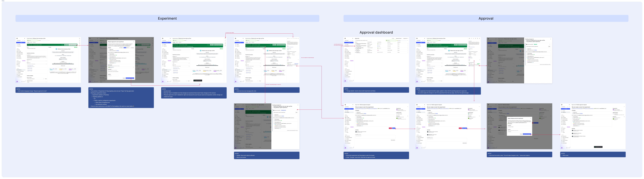Click Staging environment pill in first frame
Image resolution: width=644 pixels, height=179 pixels.
[43, 40]
